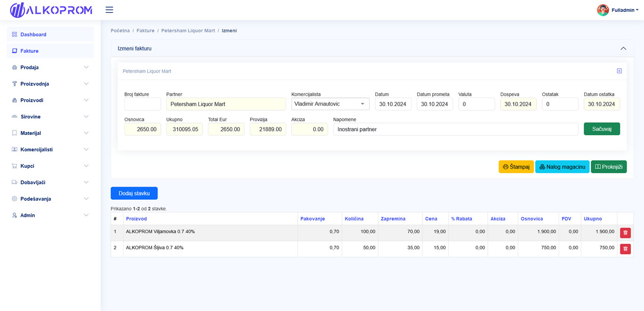
Task: Click the Napomene input field
Action: (x=455, y=129)
